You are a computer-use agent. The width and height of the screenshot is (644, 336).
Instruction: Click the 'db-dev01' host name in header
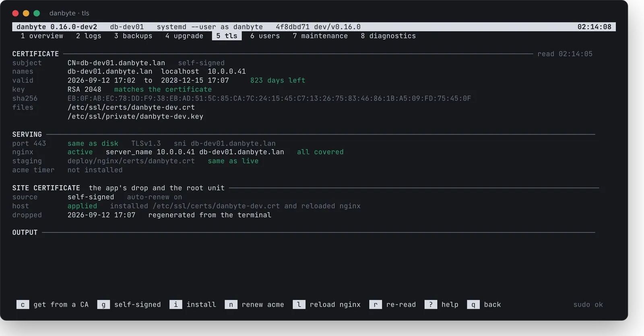[x=127, y=27]
